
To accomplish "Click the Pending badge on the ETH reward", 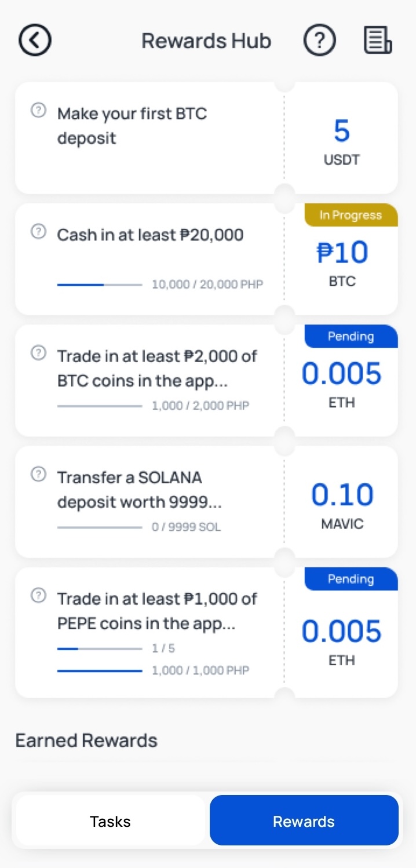I will pyautogui.click(x=351, y=336).
